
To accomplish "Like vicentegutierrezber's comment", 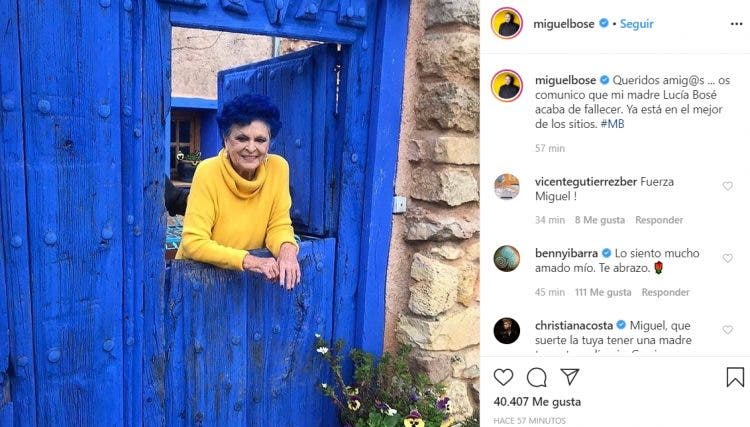I will click(728, 186).
